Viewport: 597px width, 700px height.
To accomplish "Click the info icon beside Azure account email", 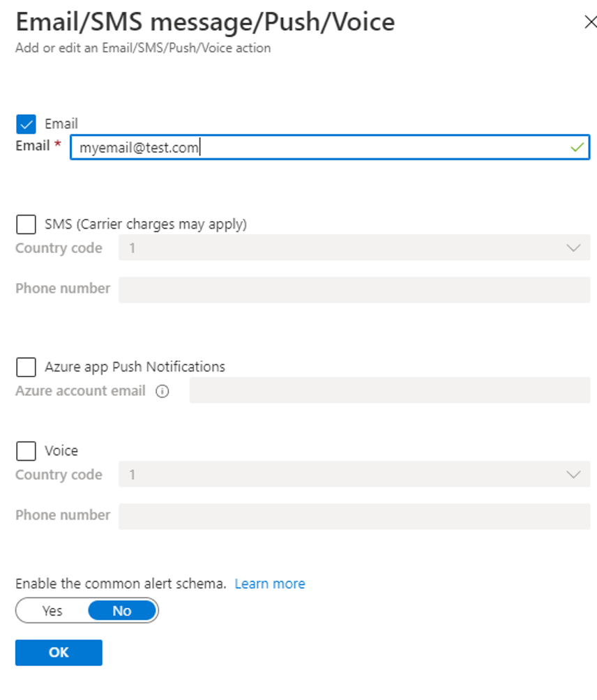I will point(163,391).
